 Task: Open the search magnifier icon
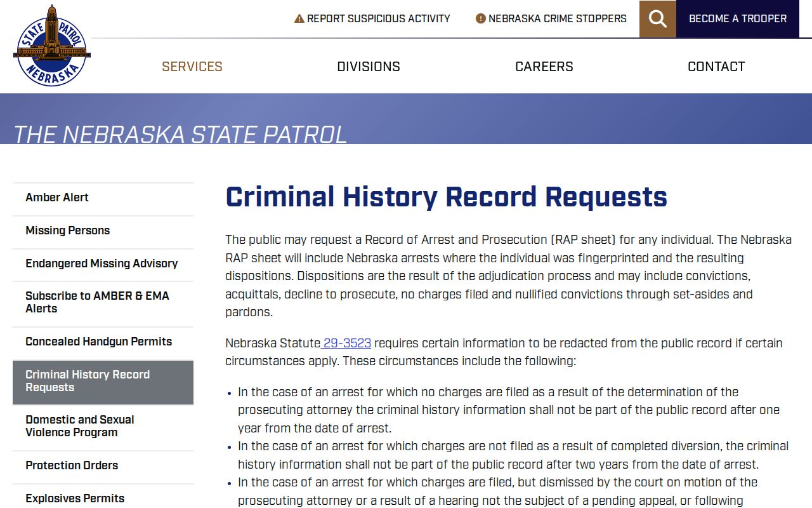tap(658, 19)
